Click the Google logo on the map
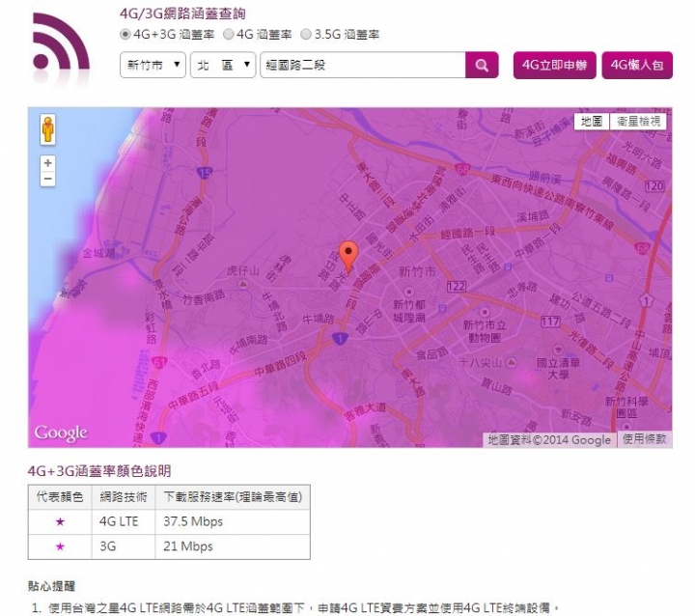This screenshot has height=616, width=695. tap(61, 433)
